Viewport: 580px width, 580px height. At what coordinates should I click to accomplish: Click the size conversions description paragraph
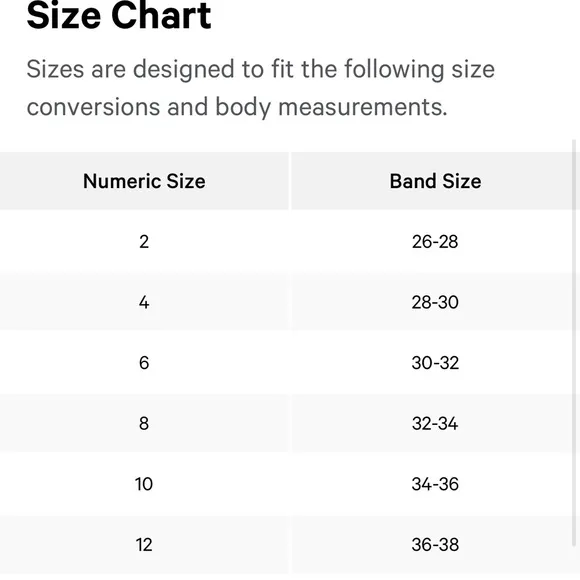click(261, 88)
